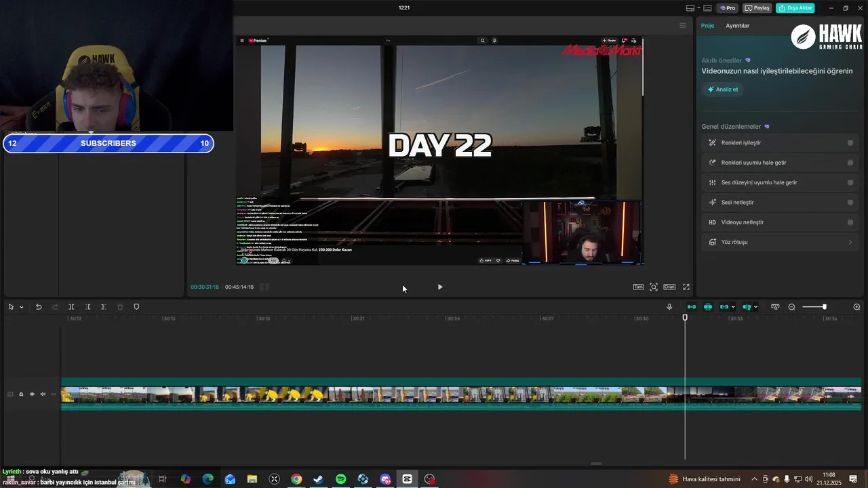Start voice recording with the microphone icon

[x=669, y=307]
